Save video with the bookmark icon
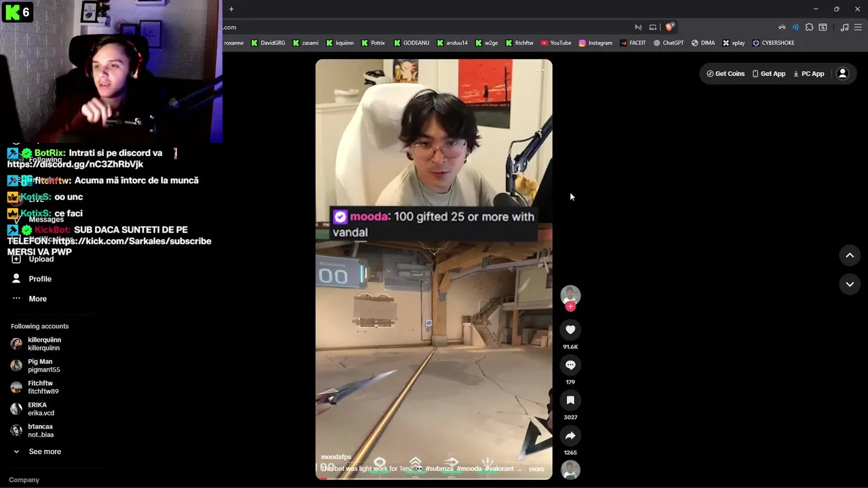 pyautogui.click(x=570, y=401)
